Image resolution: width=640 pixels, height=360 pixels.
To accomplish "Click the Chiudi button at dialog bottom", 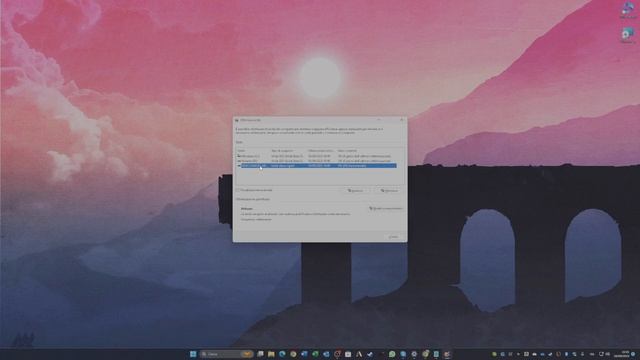I will click(x=393, y=237).
